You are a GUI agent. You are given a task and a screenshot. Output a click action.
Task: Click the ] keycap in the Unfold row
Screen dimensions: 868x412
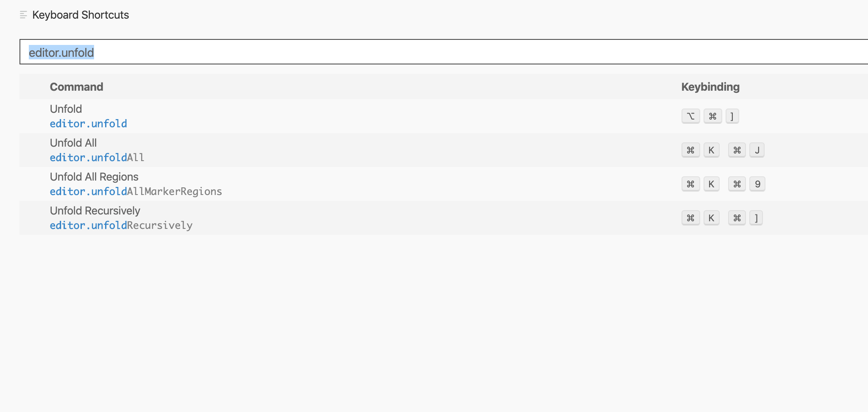tap(732, 116)
